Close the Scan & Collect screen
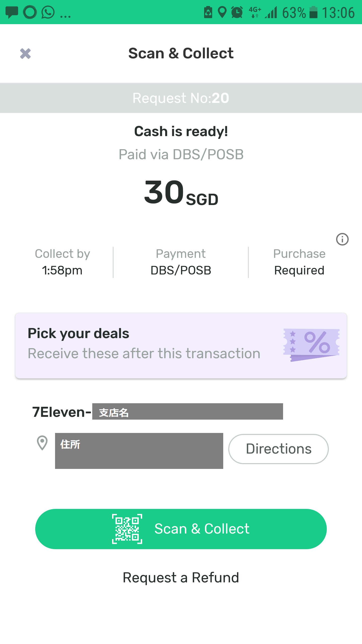The width and height of the screenshot is (362, 644). point(25,54)
